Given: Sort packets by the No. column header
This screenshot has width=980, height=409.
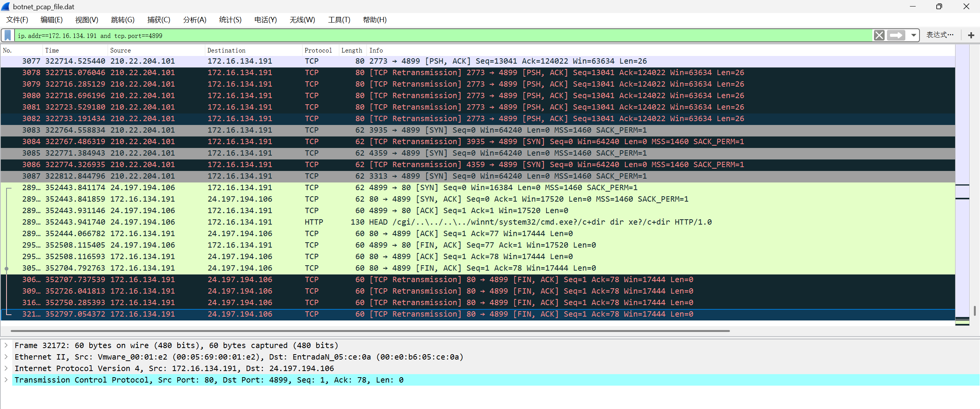Looking at the screenshot, I should tap(21, 50).
